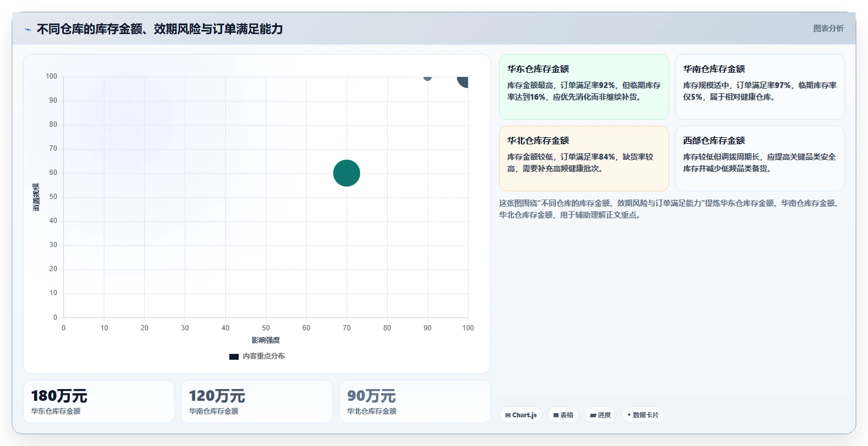The image size is (868, 446).
Task: Click the 覆盖规模 y-axis title
Action: click(36, 197)
